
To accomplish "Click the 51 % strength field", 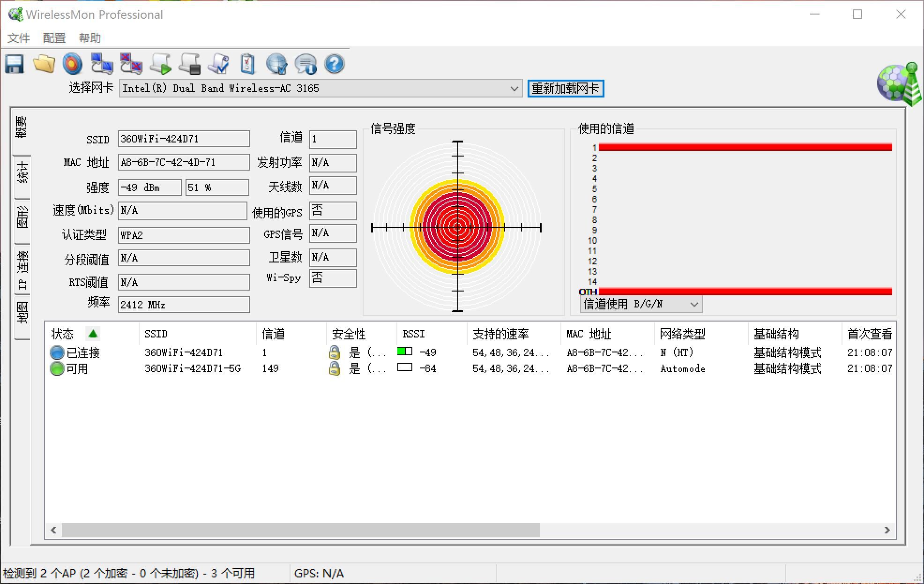I will [217, 187].
